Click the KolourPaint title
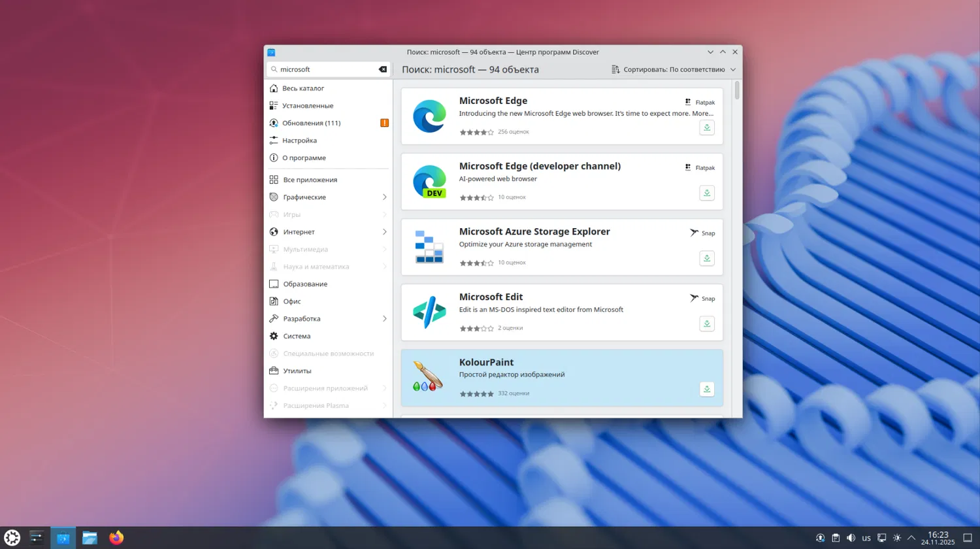 click(486, 362)
